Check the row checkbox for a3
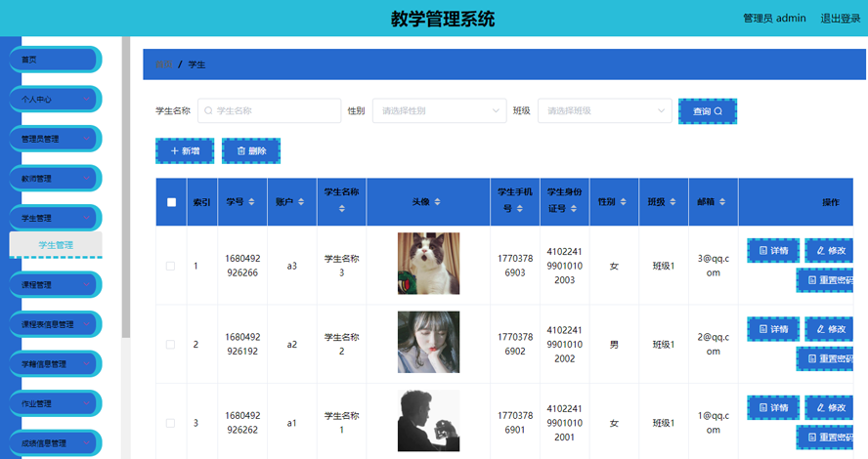The height and width of the screenshot is (459, 868). pos(170,266)
